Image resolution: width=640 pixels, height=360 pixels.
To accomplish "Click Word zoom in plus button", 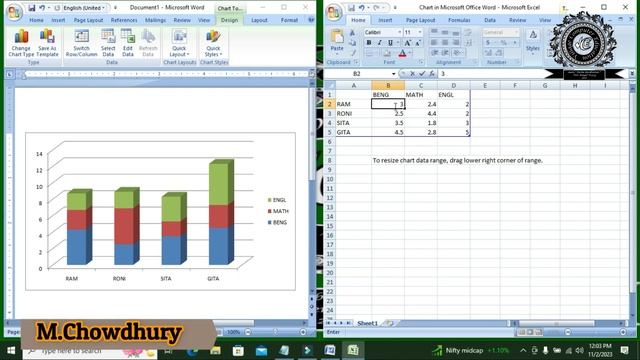I will 303,332.
